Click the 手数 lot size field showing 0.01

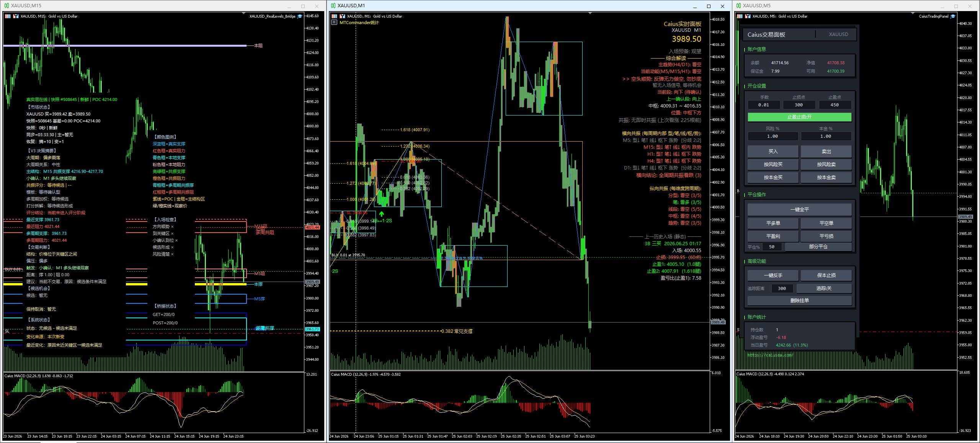pyautogui.click(x=764, y=105)
